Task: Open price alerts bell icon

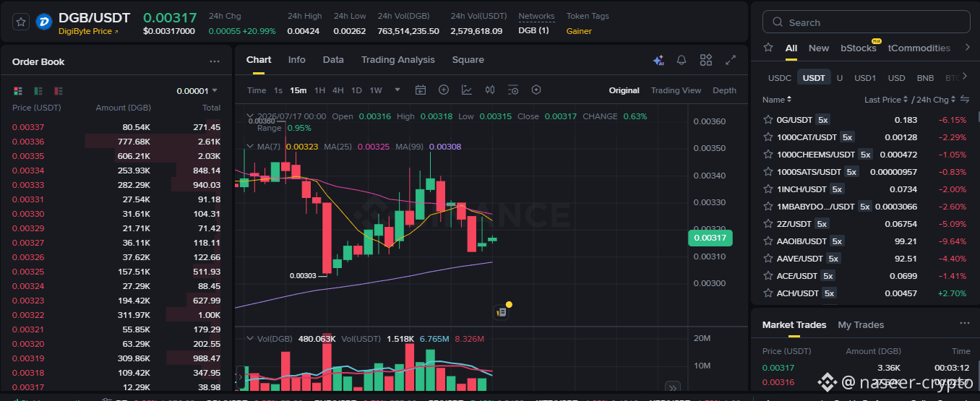Action: tap(682, 60)
